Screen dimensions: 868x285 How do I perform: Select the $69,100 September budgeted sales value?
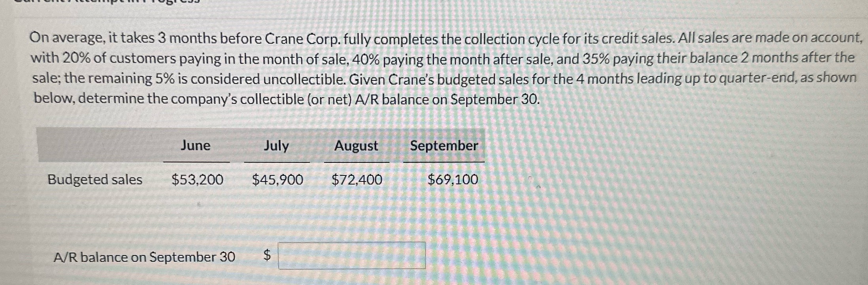[x=453, y=180]
